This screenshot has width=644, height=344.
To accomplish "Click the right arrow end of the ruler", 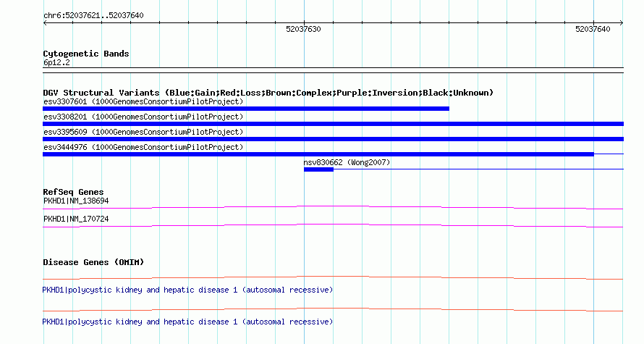I will tap(622, 23).
